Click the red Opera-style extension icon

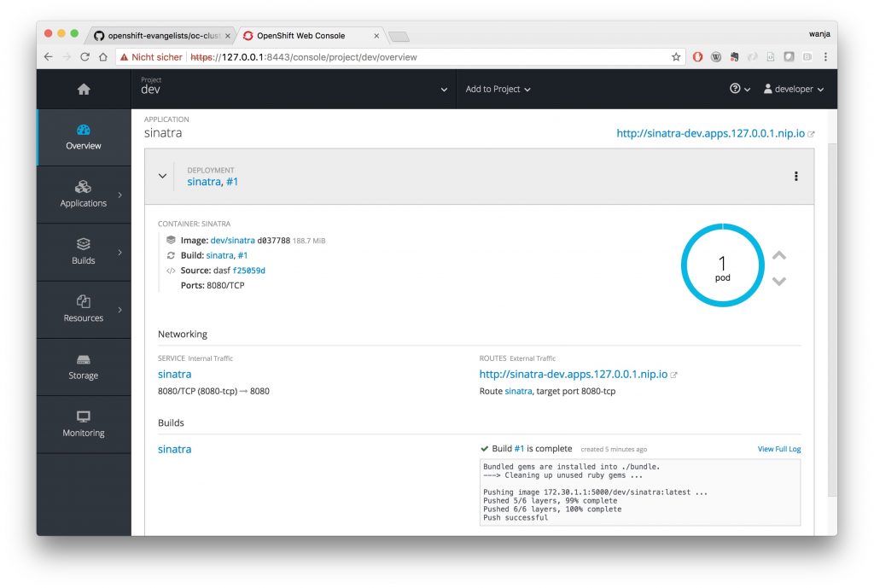(x=697, y=57)
